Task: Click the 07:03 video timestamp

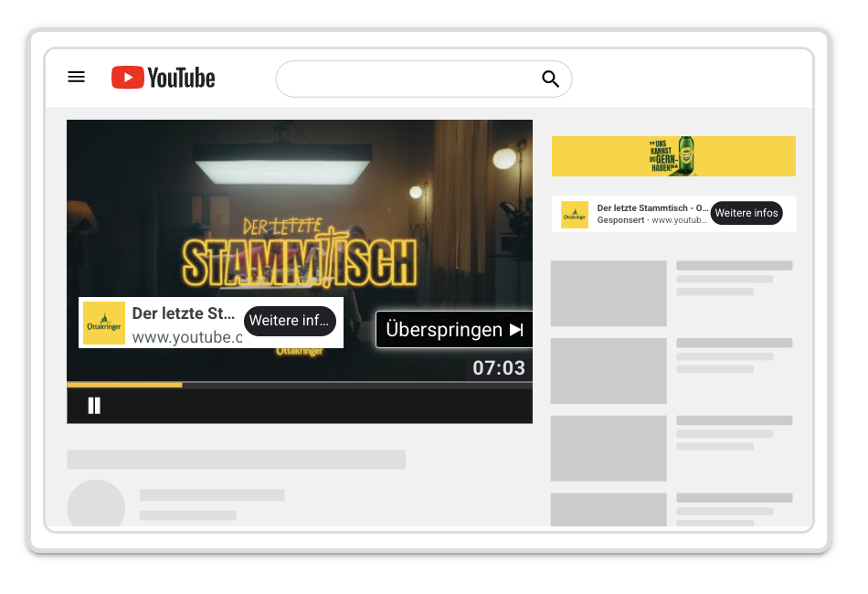Action: pyautogui.click(x=498, y=368)
